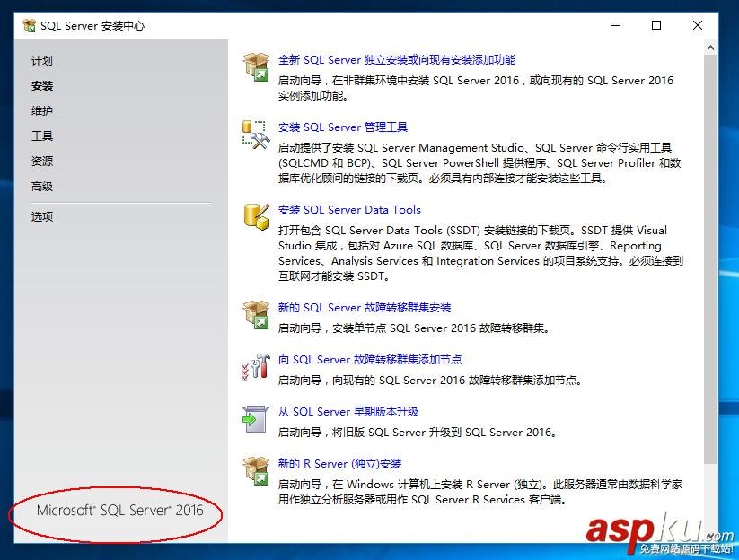739x560 pixels.
Task: Click the new standalone SQL Server installation icon
Action: coord(256,67)
